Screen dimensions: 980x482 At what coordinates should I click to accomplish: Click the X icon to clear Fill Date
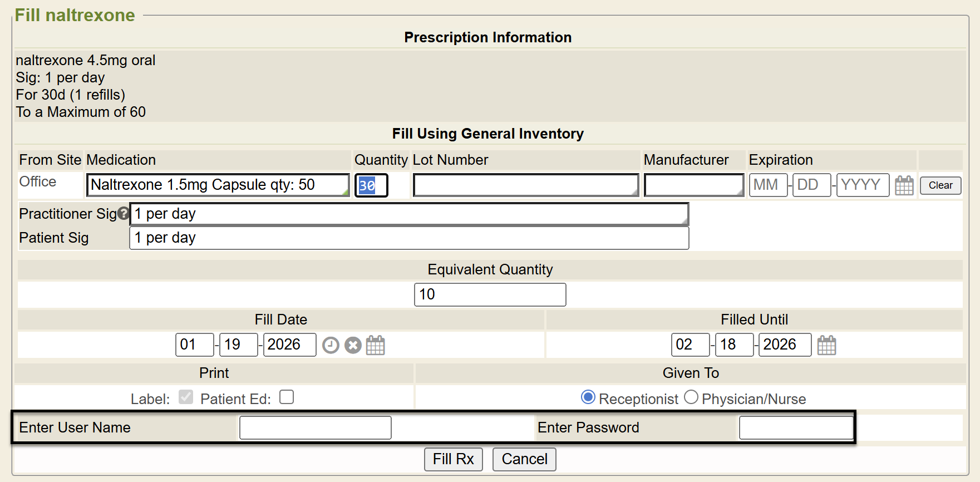coord(353,346)
